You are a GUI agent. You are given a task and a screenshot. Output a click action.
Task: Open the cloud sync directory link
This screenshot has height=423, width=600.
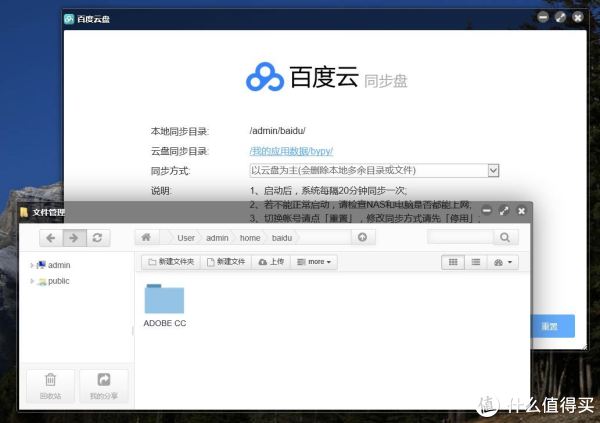pyautogui.click(x=291, y=151)
